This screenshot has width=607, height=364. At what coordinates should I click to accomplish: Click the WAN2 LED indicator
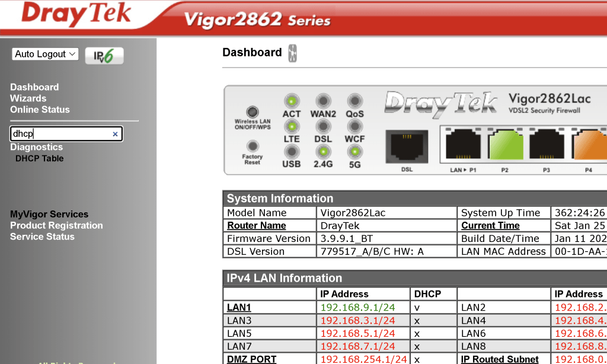[x=323, y=101]
